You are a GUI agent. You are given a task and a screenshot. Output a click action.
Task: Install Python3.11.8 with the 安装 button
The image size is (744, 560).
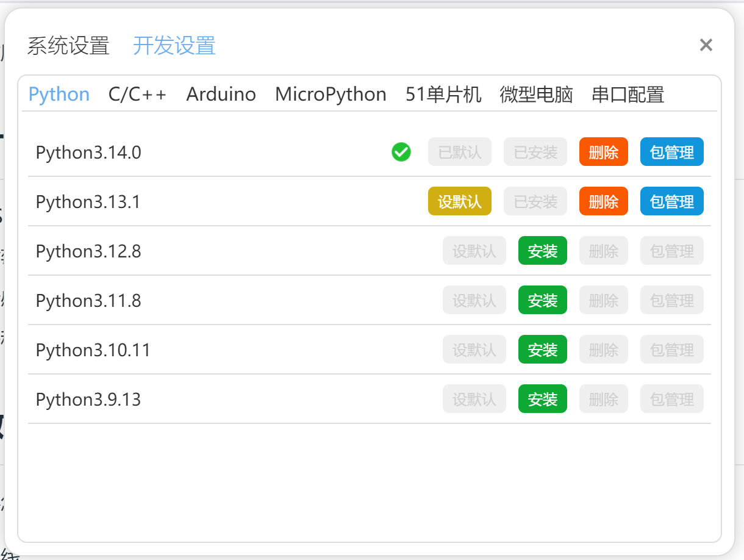coord(543,300)
